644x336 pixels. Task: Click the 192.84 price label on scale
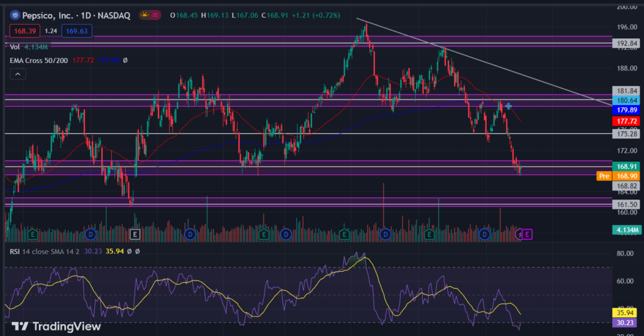[x=626, y=43]
